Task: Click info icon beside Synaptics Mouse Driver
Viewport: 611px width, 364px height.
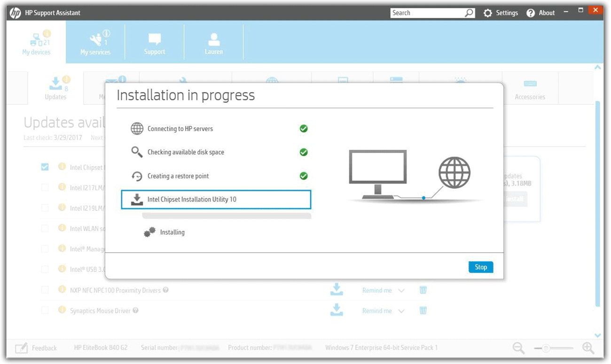Action: point(62,310)
